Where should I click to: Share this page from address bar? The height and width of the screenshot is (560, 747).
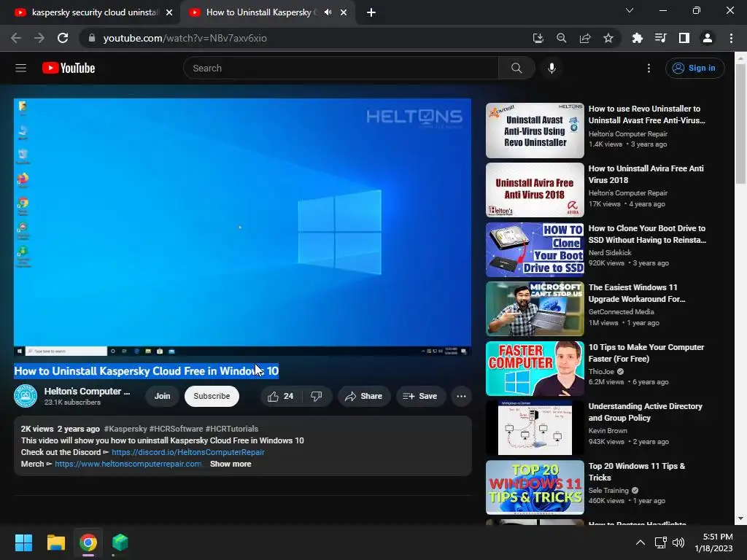point(585,38)
